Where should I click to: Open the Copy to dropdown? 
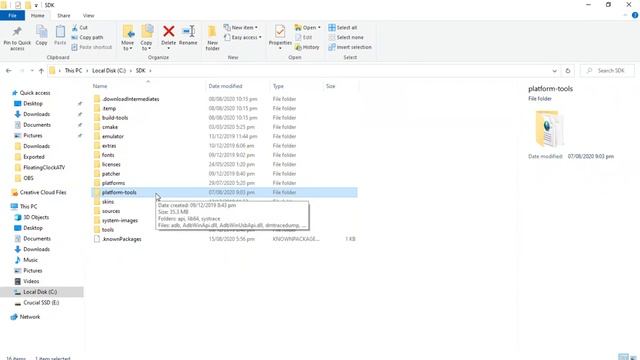point(146,38)
